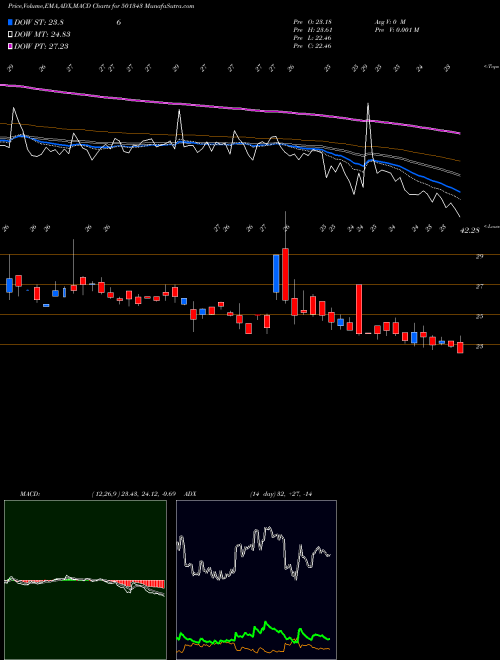Click the white DOW MT legend swatch
This screenshot has height=660, width=500.
coord(11,35)
